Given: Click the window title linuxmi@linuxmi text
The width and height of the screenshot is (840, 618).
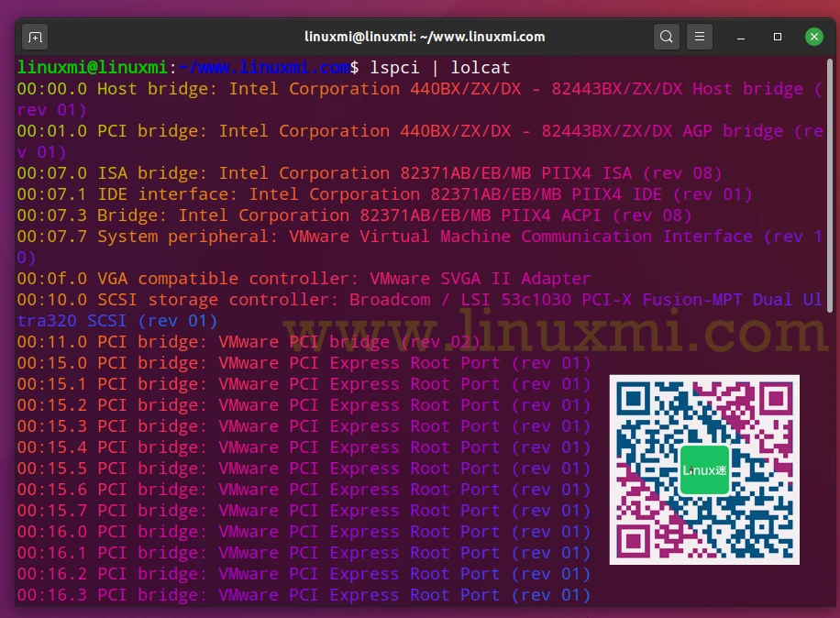Looking at the screenshot, I should pyautogui.click(x=425, y=37).
